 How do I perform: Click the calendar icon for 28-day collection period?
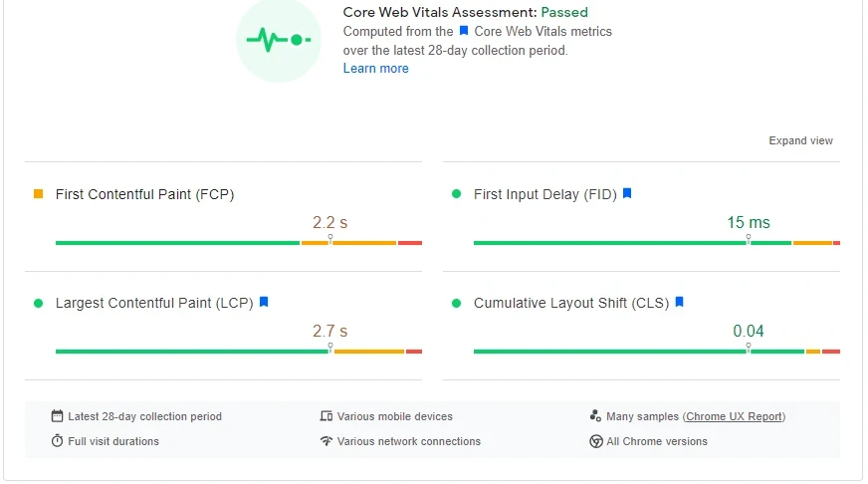58,416
